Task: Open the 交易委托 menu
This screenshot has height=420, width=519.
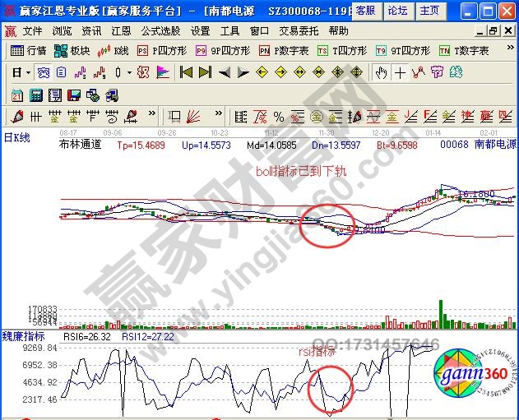Action: coord(297,30)
